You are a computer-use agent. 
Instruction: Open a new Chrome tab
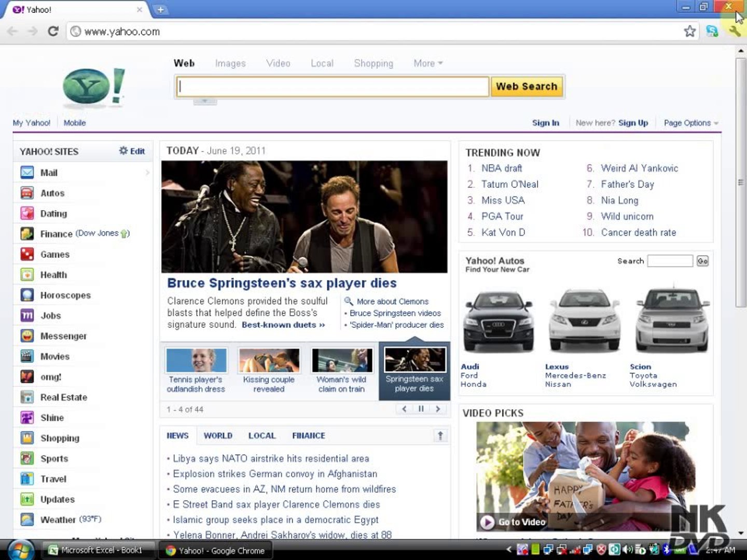160,10
